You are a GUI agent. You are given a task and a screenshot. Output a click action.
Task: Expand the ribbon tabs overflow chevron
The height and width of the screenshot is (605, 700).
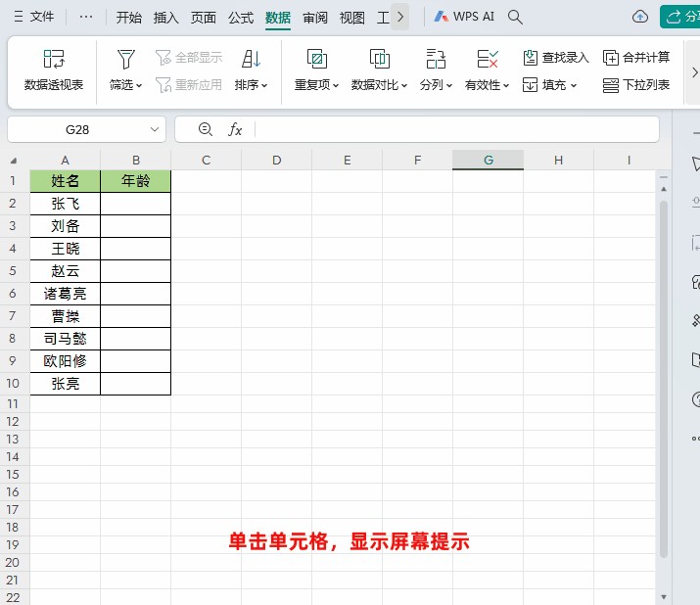pos(399,18)
